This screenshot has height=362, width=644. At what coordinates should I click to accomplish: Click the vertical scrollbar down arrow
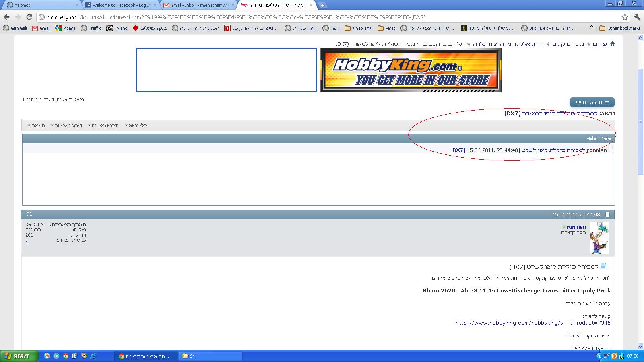pos(640,346)
